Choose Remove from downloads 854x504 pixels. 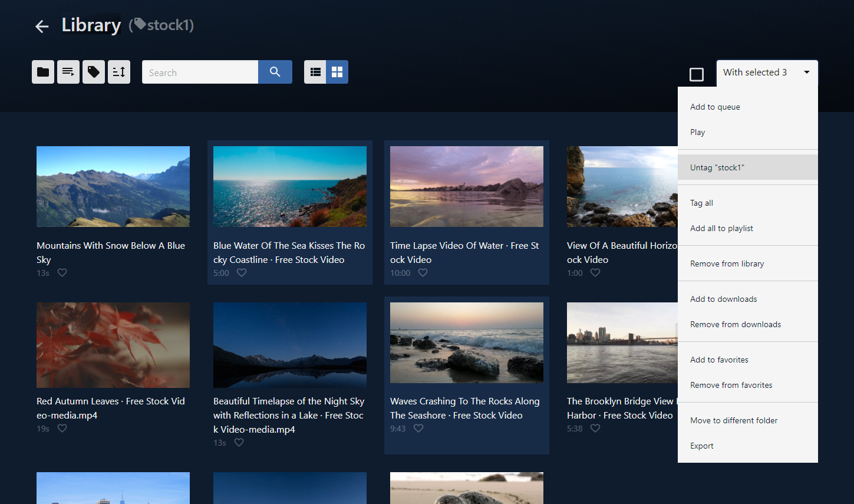tap(748, 324)
